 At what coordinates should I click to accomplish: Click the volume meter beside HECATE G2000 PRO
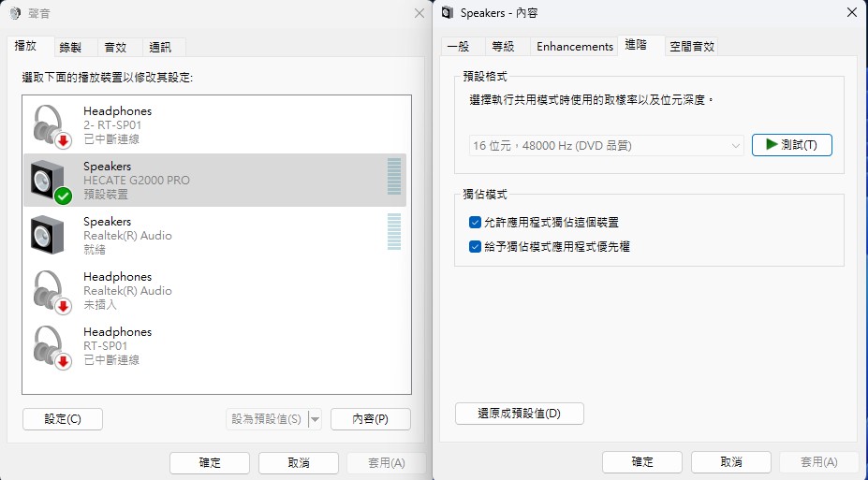[x=394, y=177]
